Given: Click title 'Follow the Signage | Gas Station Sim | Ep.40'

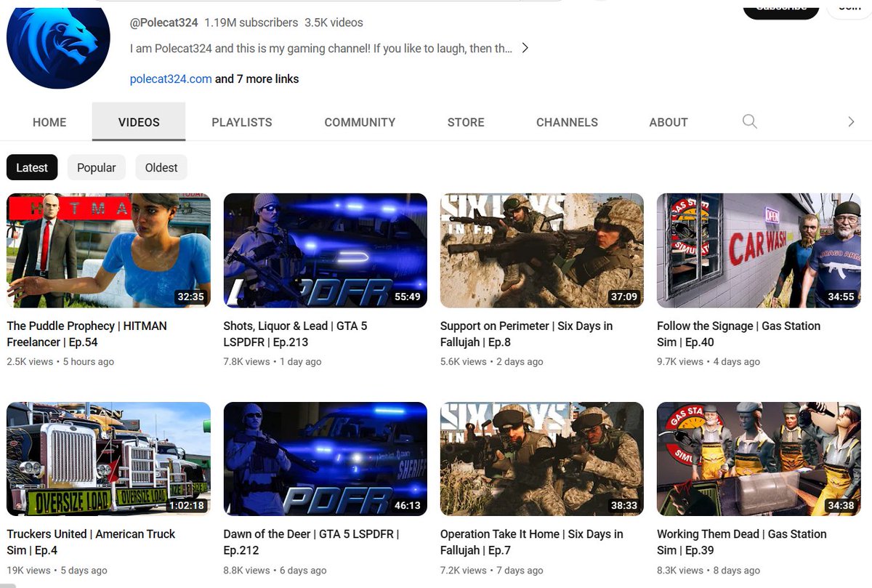Looking at the screenshot, I should (x=738, y=334).
